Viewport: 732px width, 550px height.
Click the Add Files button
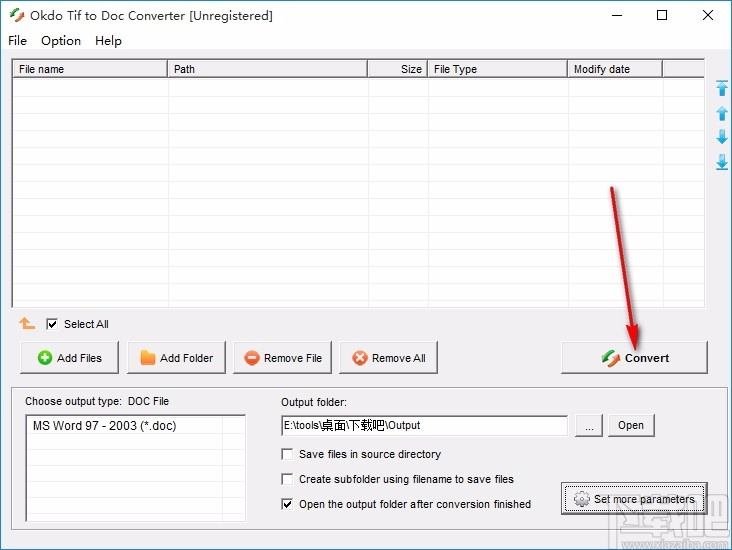click(x=69, y=358)
